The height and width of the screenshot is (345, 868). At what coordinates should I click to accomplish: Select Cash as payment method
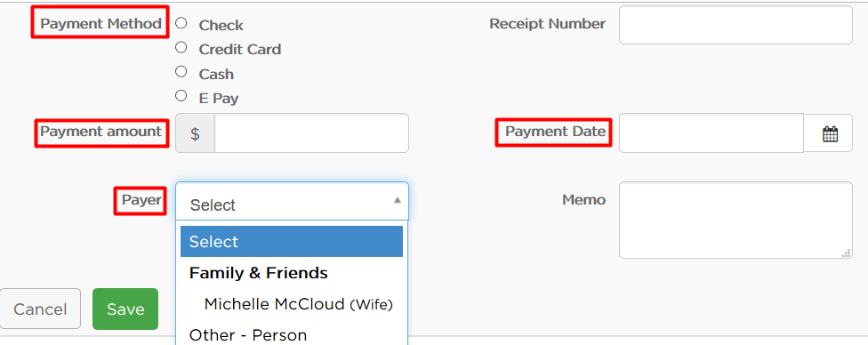coord(181,71)
